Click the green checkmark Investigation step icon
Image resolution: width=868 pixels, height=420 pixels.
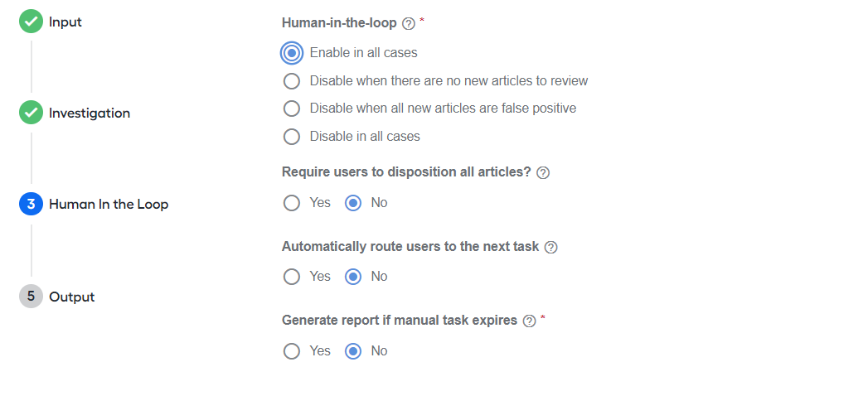pos(31,113)
